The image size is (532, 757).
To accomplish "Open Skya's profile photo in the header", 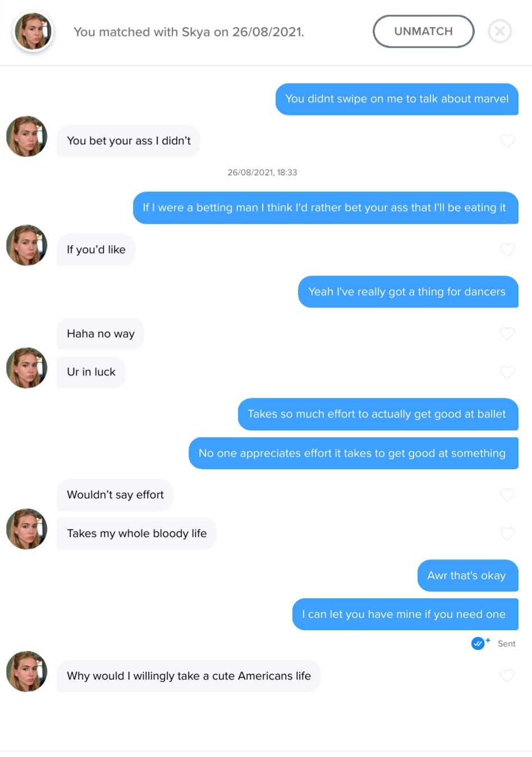I will pos(33,32).
